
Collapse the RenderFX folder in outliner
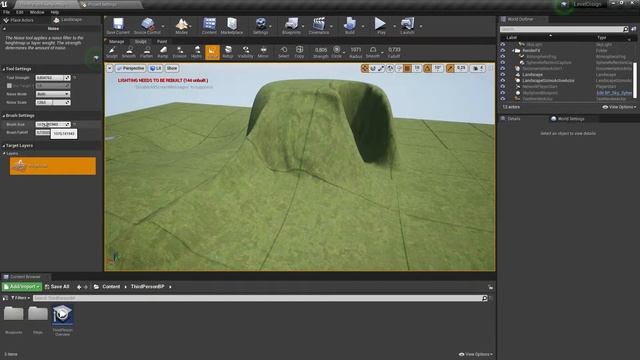(x=513, y=51)
